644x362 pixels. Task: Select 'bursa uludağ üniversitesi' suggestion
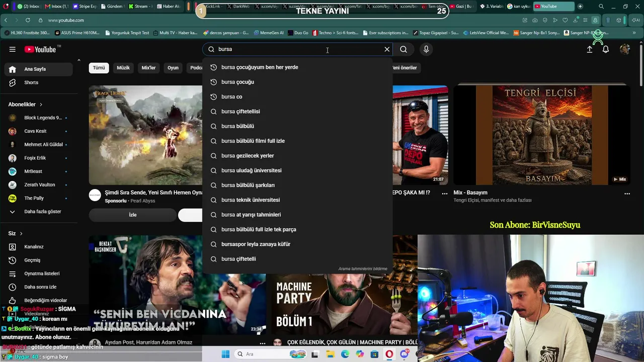(297, 170)
